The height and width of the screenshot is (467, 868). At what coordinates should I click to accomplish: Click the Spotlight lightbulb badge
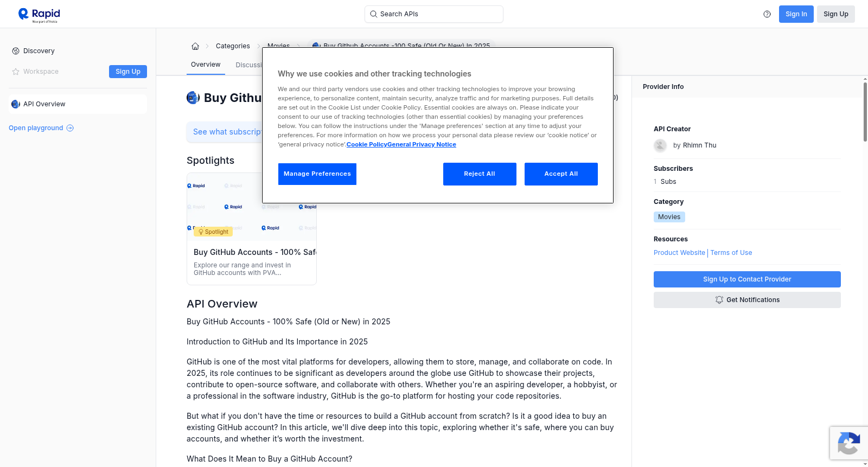[x=213, y=232]
